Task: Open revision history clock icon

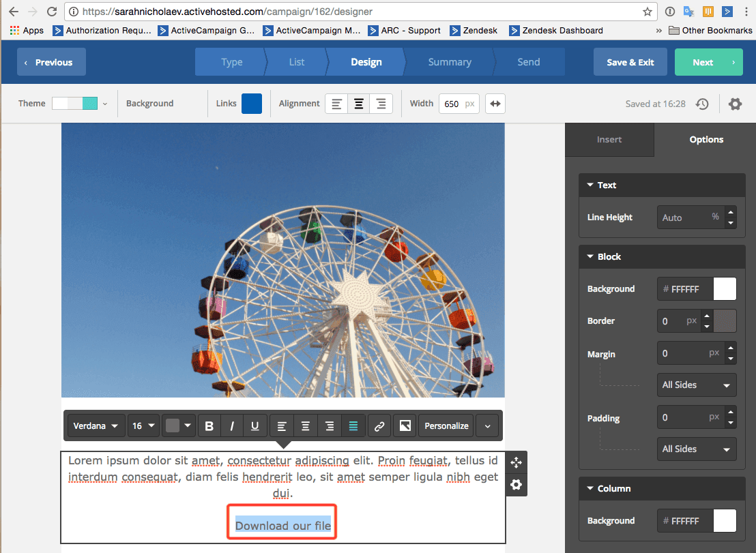Action: point(702,104)
